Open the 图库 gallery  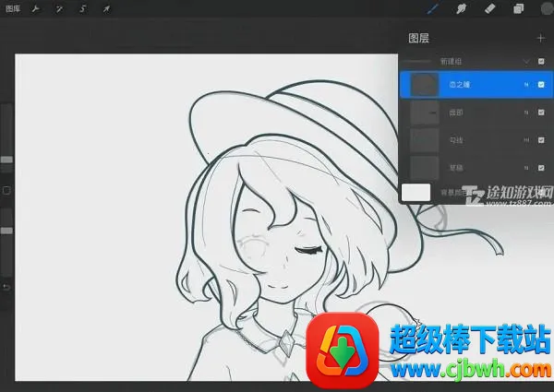coord(13,9)
